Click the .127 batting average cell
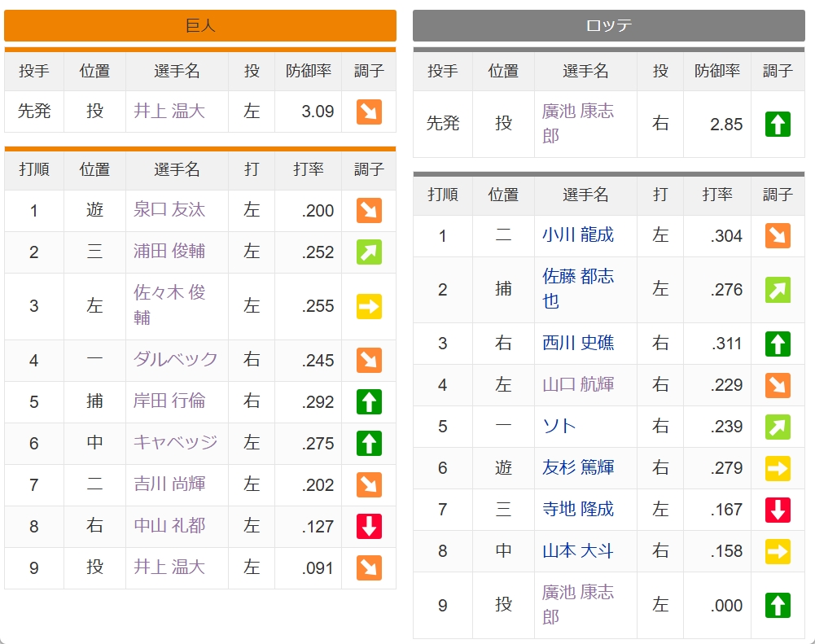Viewport: 815px width, 644px height. (309, 527)
